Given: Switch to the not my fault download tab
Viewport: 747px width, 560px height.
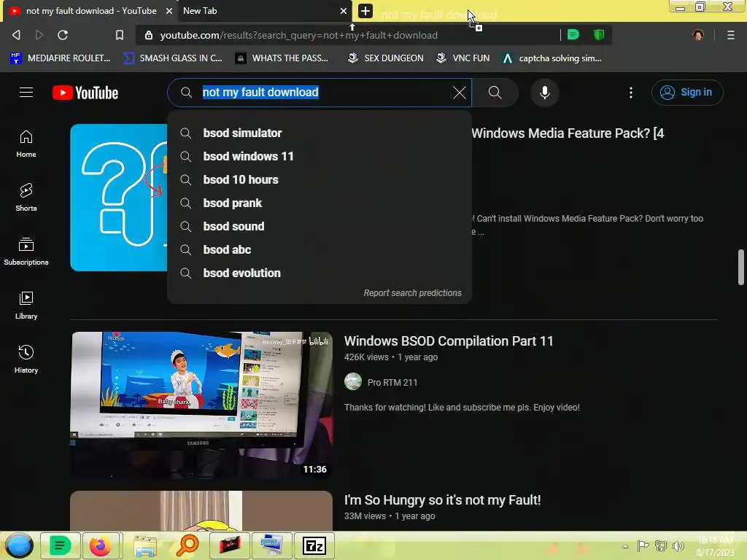Looking at the screenshot, I should [x=90, y=10].
